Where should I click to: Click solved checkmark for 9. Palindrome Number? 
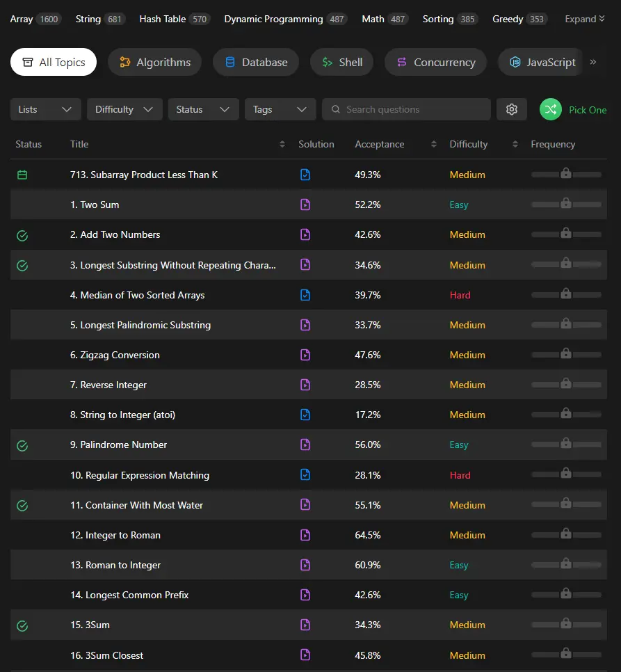tap(22, 446)
